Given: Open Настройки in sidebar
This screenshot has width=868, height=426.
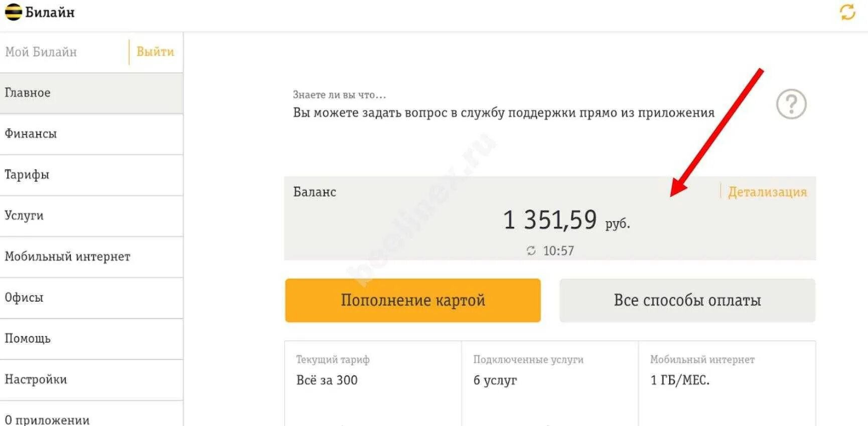Looking at the screenshot, I should (91, 380).
